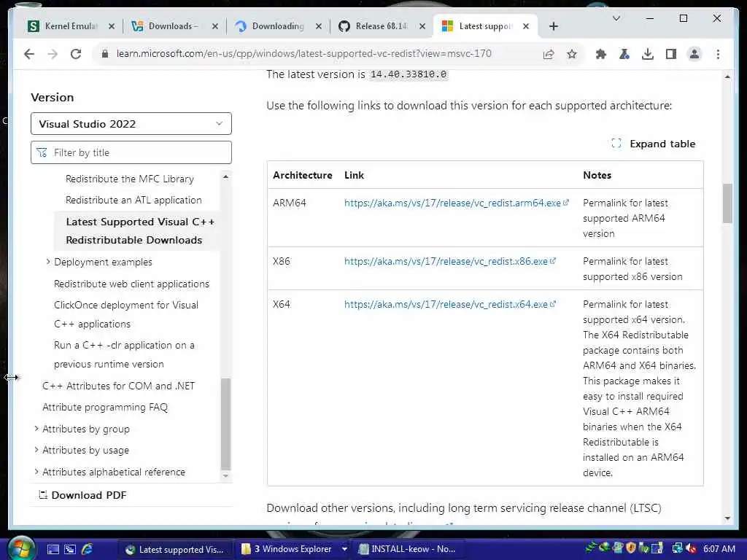The height and width of the screenshot is (560, 747).
Task: Click page scrollbar down arrow
Action: point(727,518)
